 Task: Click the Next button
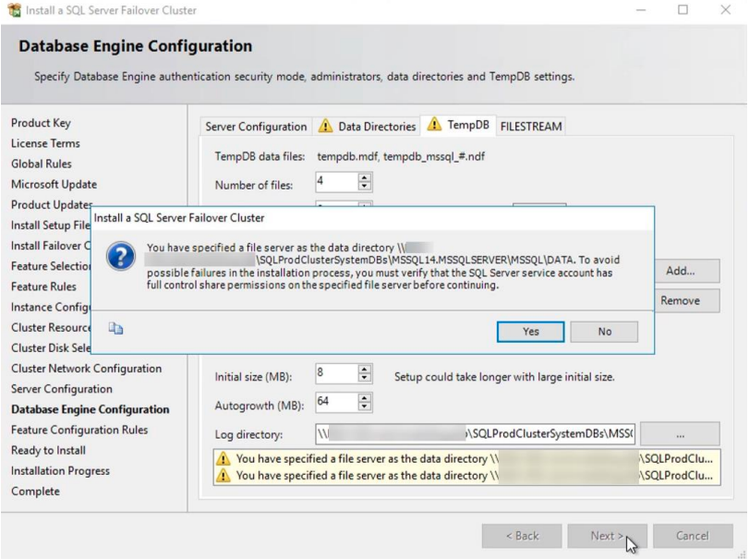click(607, 536)
